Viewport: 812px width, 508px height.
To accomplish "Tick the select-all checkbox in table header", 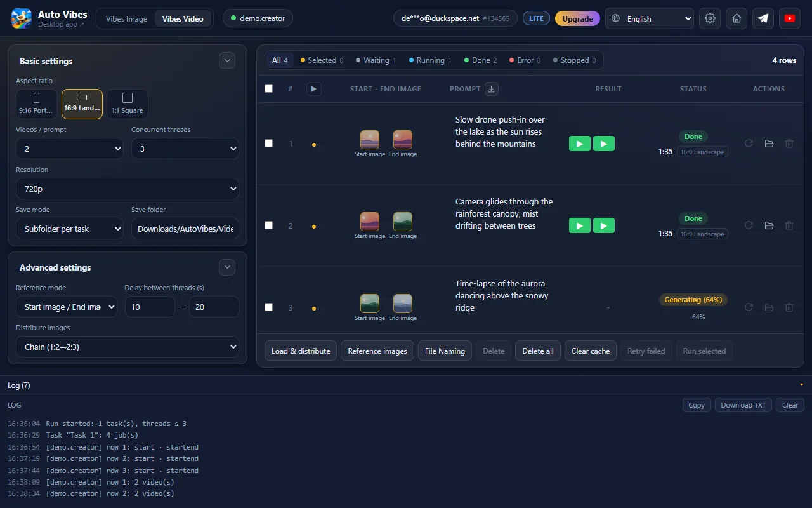I will coord(268,89).
